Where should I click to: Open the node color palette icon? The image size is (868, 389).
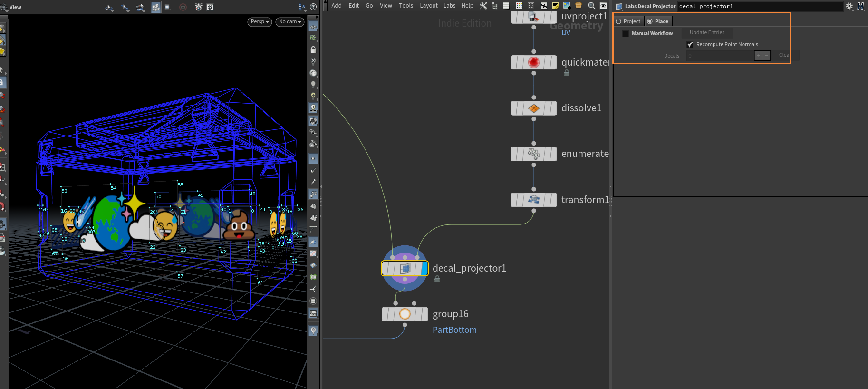click(519, 6)
